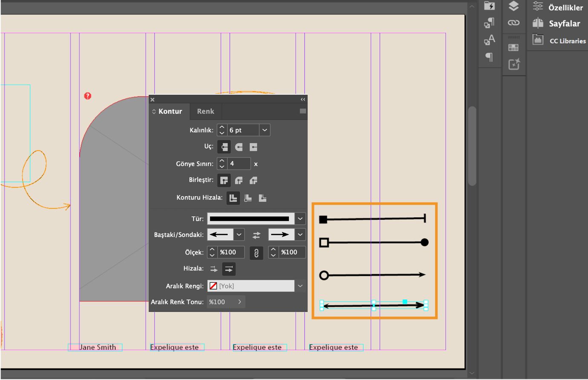The width and height of the screenshot is (588, 380).
Task: Click the sparkle square panel icon
Action: [514, 64]
